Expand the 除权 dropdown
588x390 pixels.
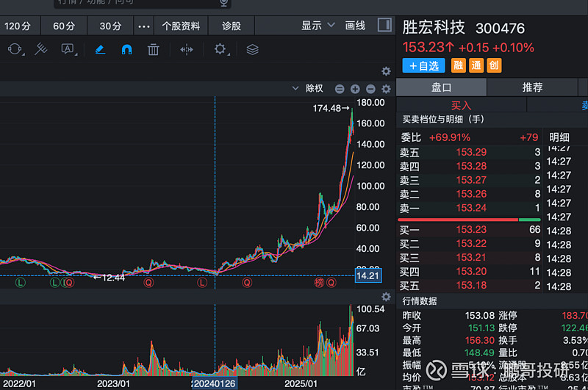[x=295, y=88]
